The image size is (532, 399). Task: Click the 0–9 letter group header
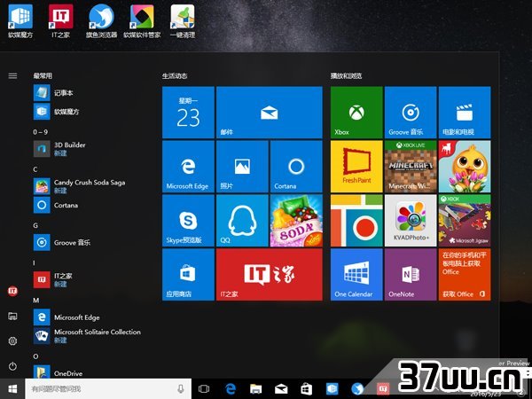coord(41,132)
